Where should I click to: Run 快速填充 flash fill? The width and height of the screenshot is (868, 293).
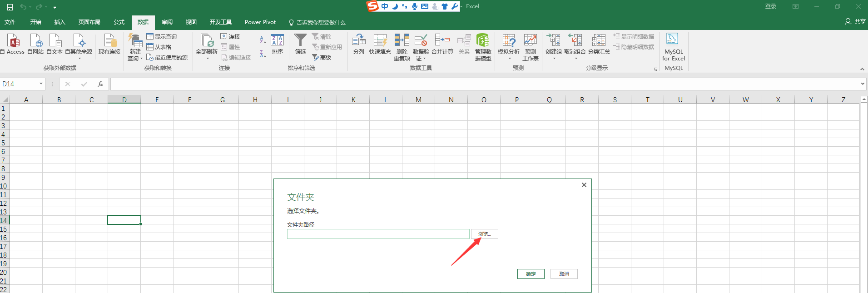(x=380, y=44)
